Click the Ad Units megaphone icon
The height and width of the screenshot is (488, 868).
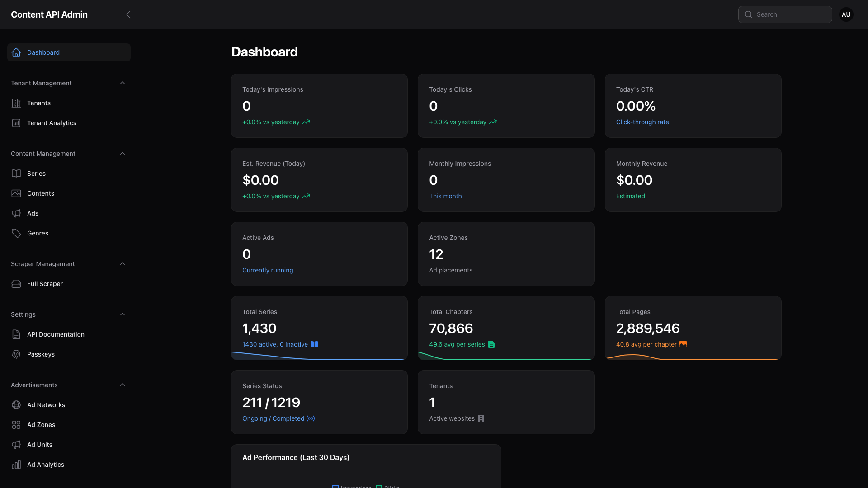point(16,445)
